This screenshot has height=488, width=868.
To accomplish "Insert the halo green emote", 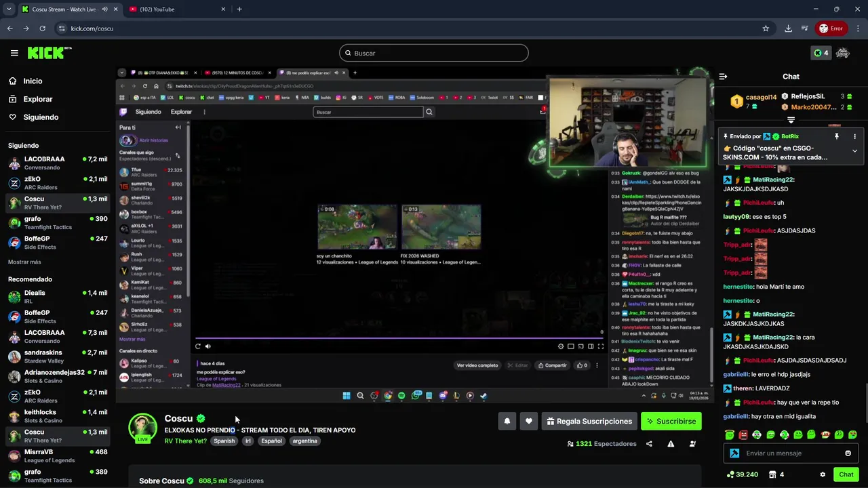I will (x=730, y=435).
